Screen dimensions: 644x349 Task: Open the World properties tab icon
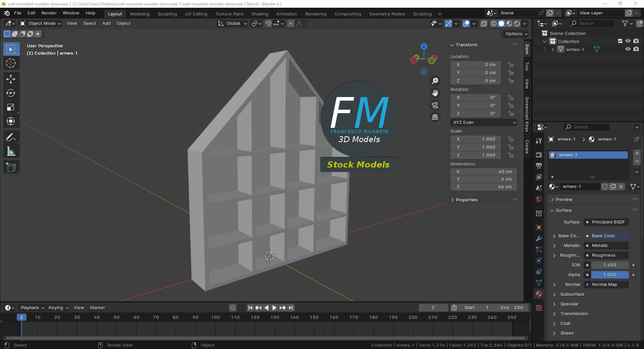coord(539,199)
